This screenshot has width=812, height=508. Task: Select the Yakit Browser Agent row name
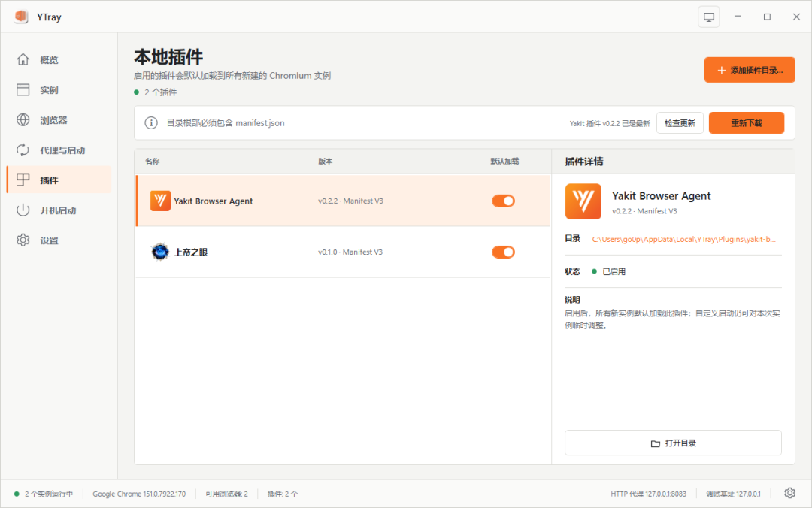(x=214, y=201)
